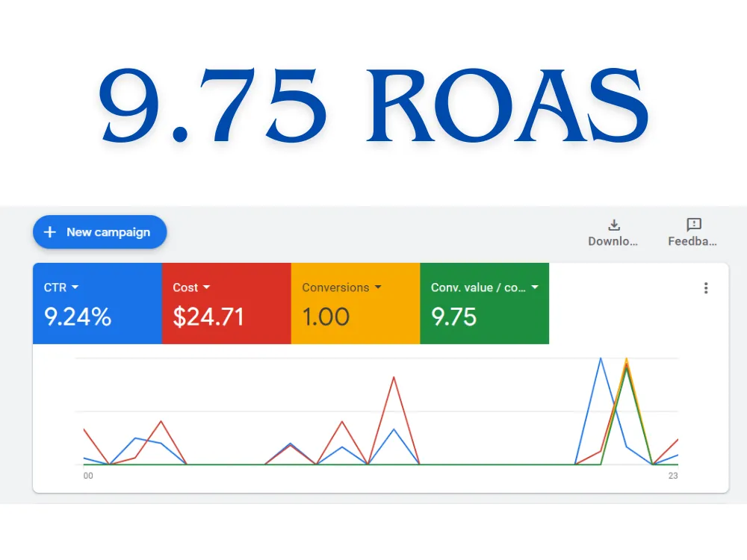Viewport: 747px width, 560px height.
Task: Click the 9.75 ROAS headline text
Action: (x=373, y=105)
